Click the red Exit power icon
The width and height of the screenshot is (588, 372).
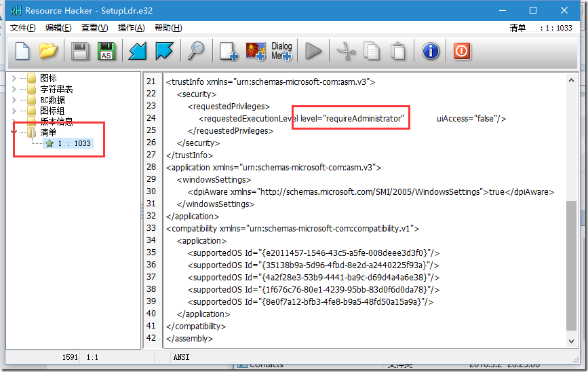(462, 51)
